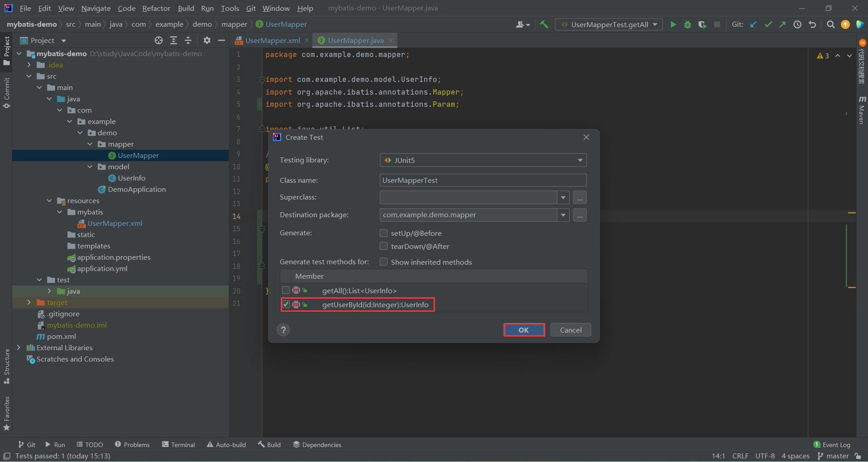This screenshot has width=868, height=462.
Task: Click the tool windows quick-access icon in status bar
Action: point(7,456)
